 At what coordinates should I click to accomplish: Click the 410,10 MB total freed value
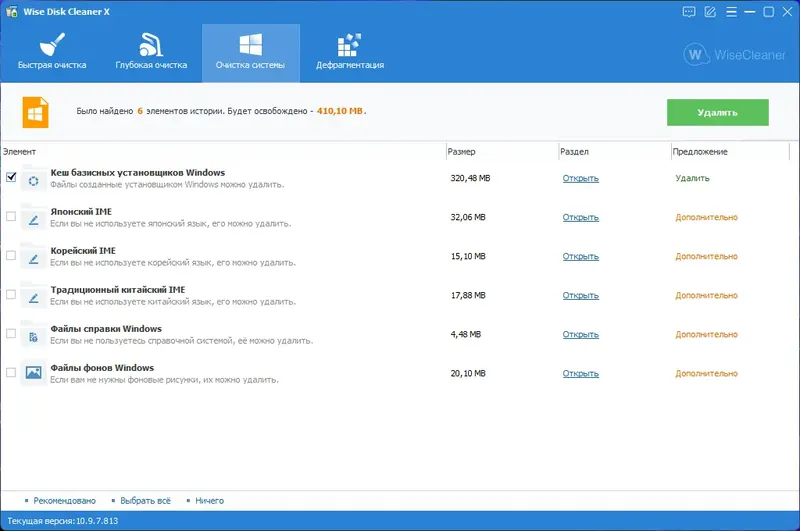tap(340, 111)
